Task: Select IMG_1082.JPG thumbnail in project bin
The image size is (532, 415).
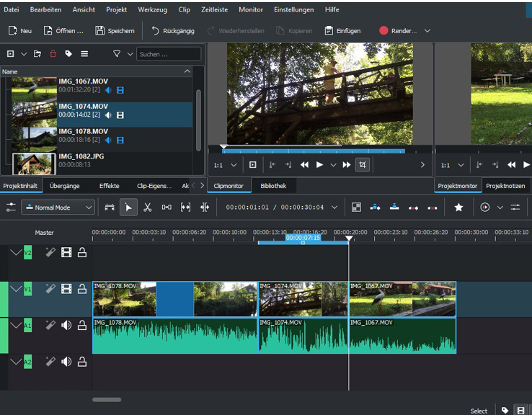Action: coord(34,164)
